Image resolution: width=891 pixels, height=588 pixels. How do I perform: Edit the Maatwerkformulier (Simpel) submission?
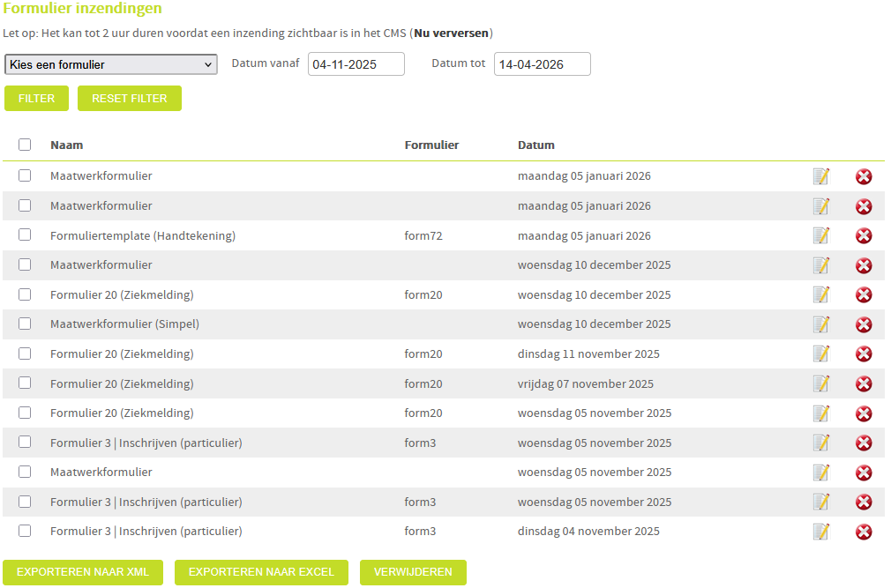pyautogui.click(x=821, y=324)
